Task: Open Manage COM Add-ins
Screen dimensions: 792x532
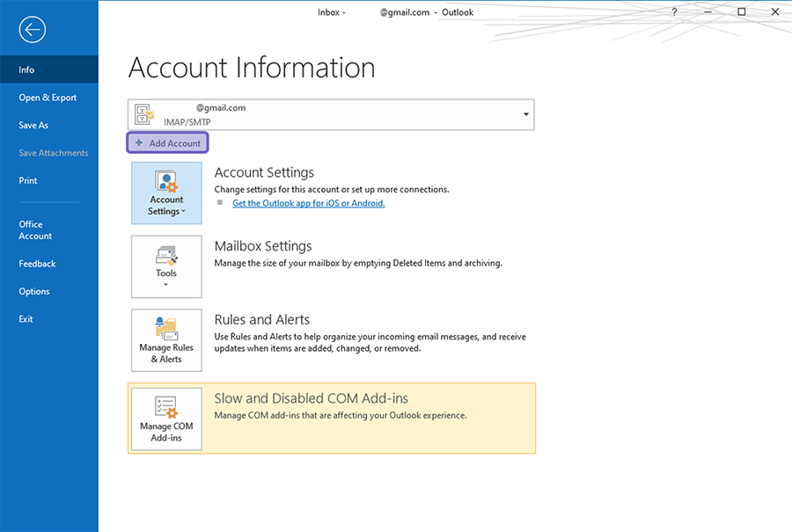Action: click(x=166, y=419)
